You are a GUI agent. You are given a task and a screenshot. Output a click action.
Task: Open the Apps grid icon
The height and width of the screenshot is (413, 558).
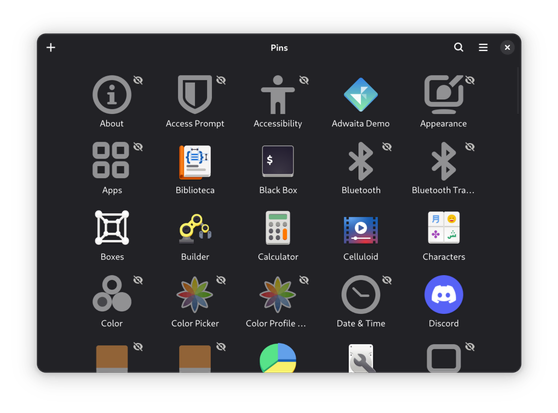tap(111, 160)
